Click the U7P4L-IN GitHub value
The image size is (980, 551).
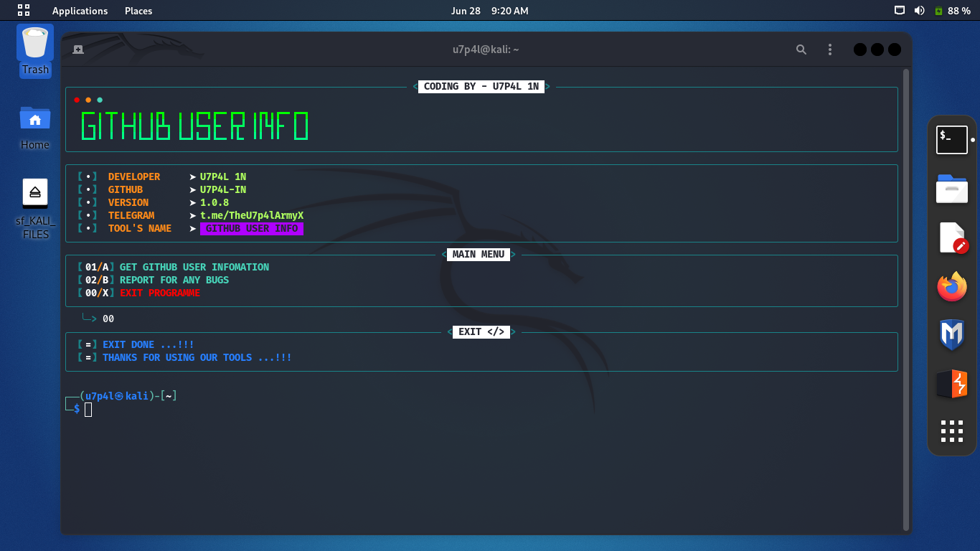point(223,189)
